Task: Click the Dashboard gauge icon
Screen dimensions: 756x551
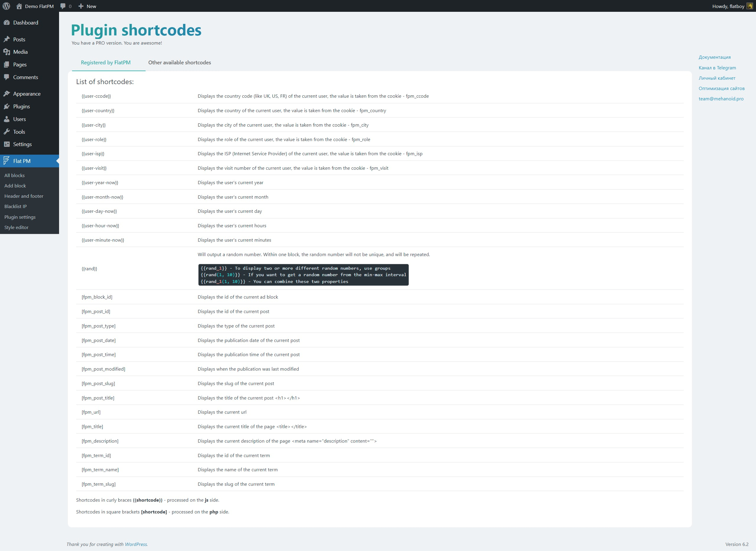Action: coord(7,22)
